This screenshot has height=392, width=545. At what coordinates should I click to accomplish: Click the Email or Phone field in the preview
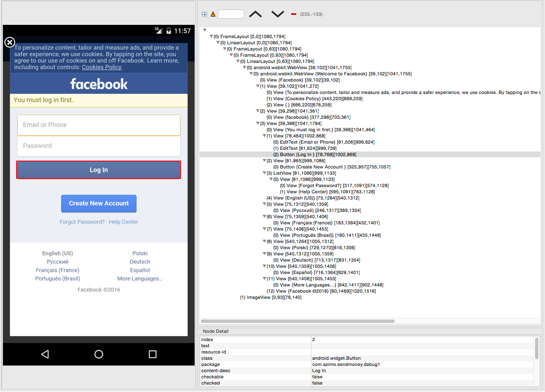[x=99, y=125]
